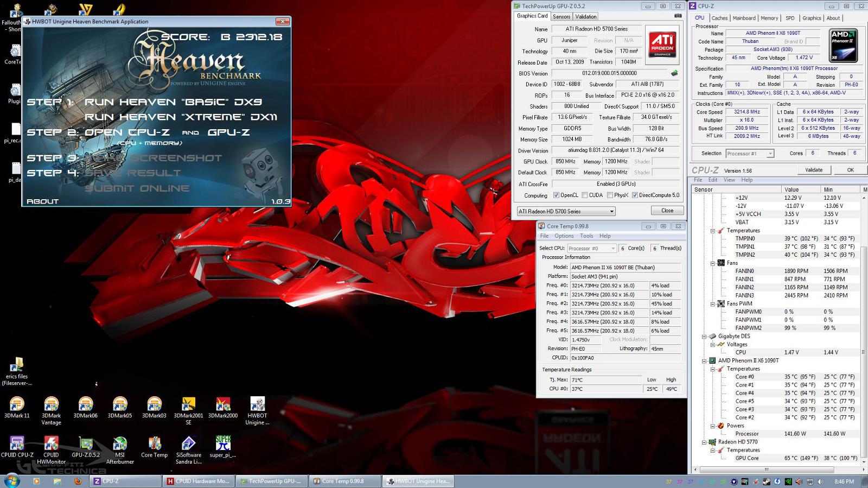Open the 3DMark Vantage desktop shortcut
868x488 pixels.
[51, 410]
